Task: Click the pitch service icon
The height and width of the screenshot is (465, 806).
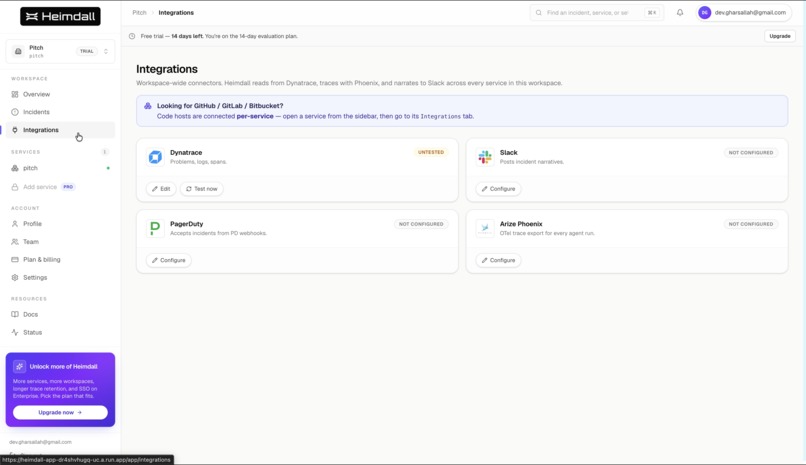Action: pos(15,168)
